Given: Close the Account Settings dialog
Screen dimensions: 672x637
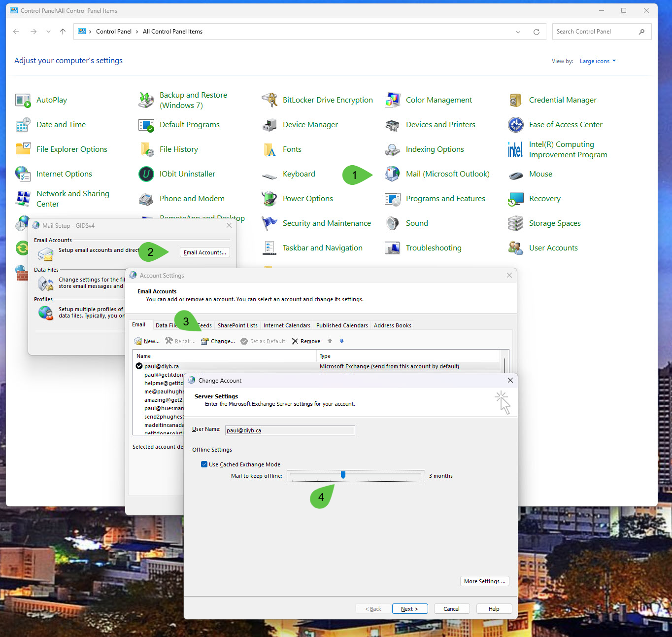Looking at the screenshot, I should [x=509, y=275].
